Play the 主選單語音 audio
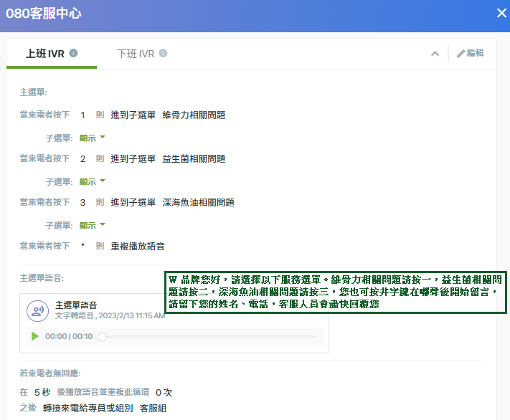Image resolution: width=510 pixels, height=420 pixels. (x=35, y=336)
